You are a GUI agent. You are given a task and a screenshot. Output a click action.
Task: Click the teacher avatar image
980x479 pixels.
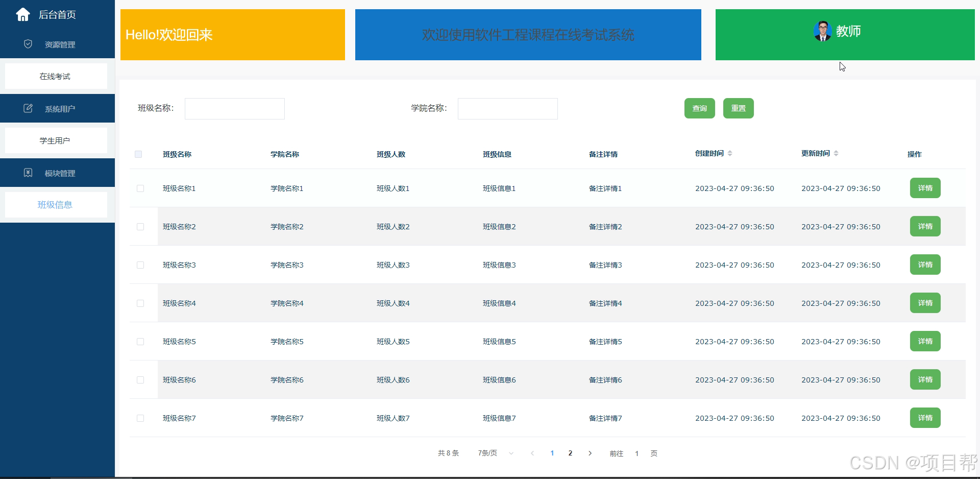tap(822, 31)
